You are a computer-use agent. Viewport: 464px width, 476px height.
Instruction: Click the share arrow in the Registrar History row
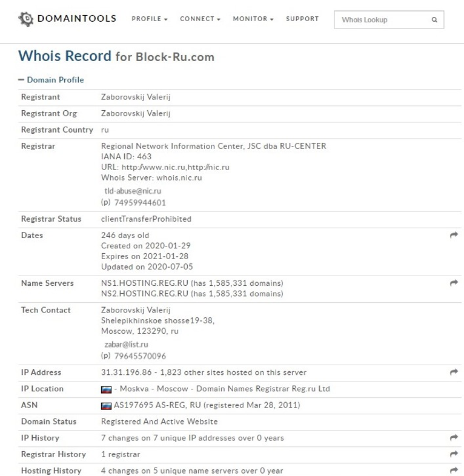(454, 454)
